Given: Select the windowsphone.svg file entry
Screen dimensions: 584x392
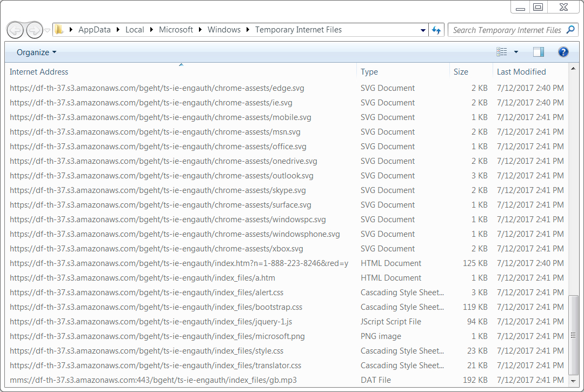Looking at the screenshot, I should [x=287, y=234].
